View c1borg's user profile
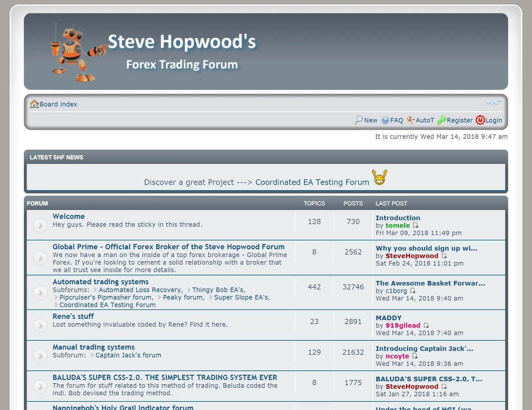The image size is (532, 410). pos(396,291)
